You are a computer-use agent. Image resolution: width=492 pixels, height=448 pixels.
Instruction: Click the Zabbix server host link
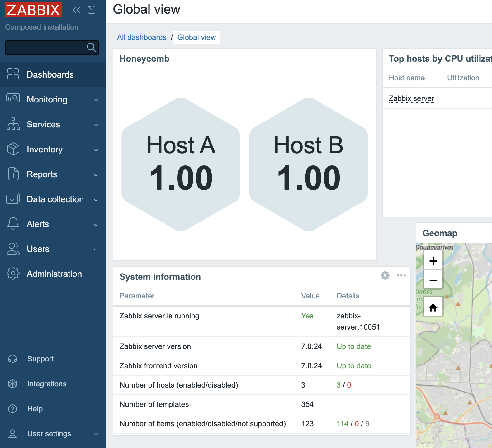coord(411,98)
